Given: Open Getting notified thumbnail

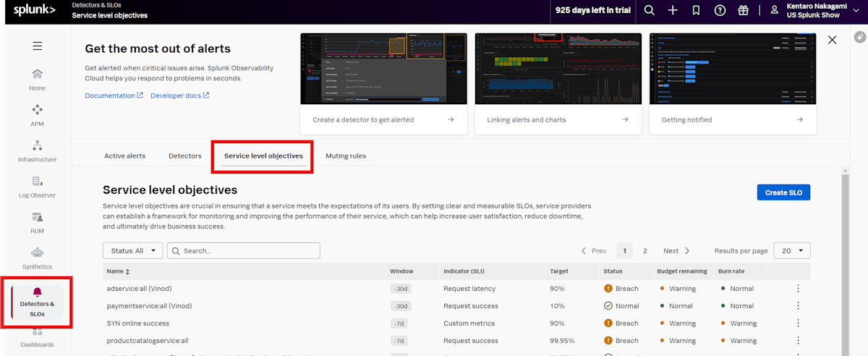Looking at the screenshot, I should (x=733, y=69).
